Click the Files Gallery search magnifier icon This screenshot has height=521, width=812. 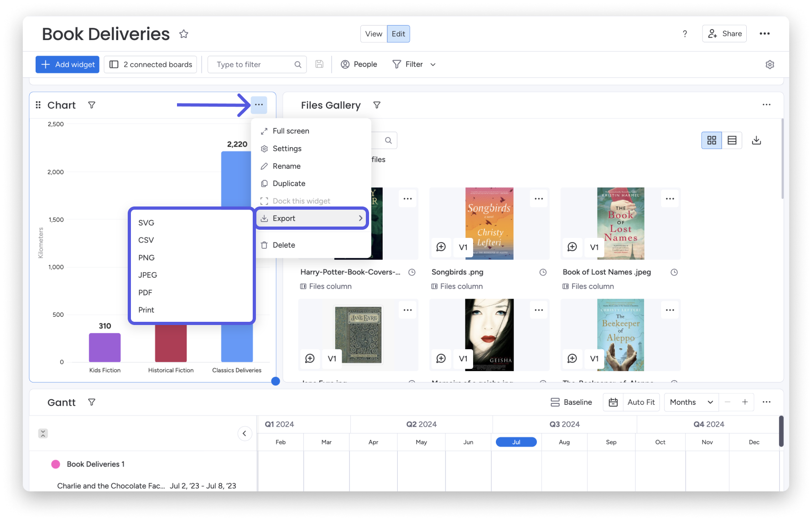388,140
